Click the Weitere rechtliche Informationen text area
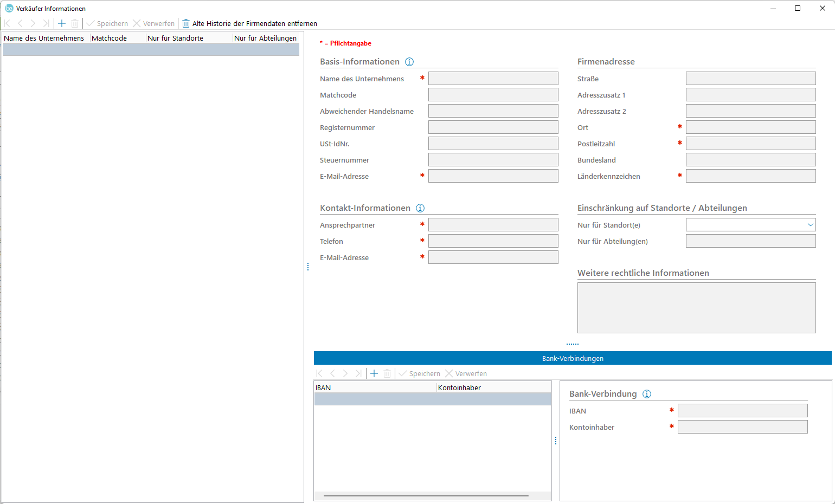835x504 pixels. click(x=696, y=308)
